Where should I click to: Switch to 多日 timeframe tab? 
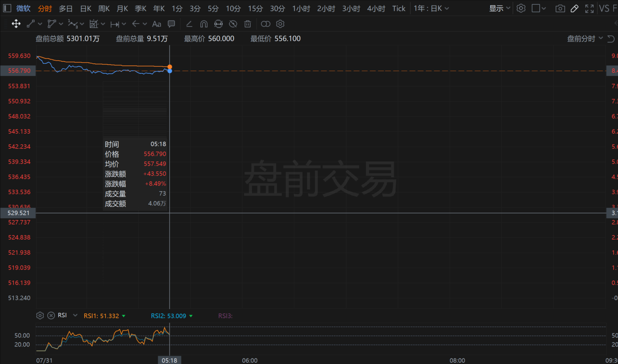tap(66, 8)
